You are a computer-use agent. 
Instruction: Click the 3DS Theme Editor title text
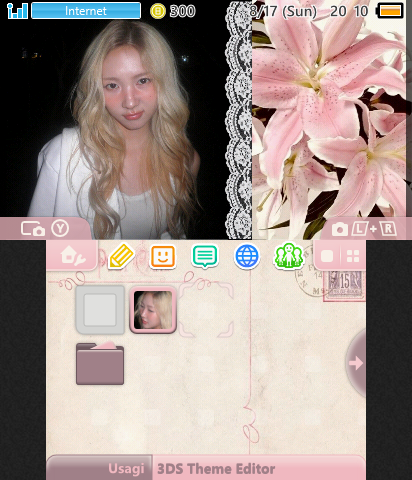[216, 469]
